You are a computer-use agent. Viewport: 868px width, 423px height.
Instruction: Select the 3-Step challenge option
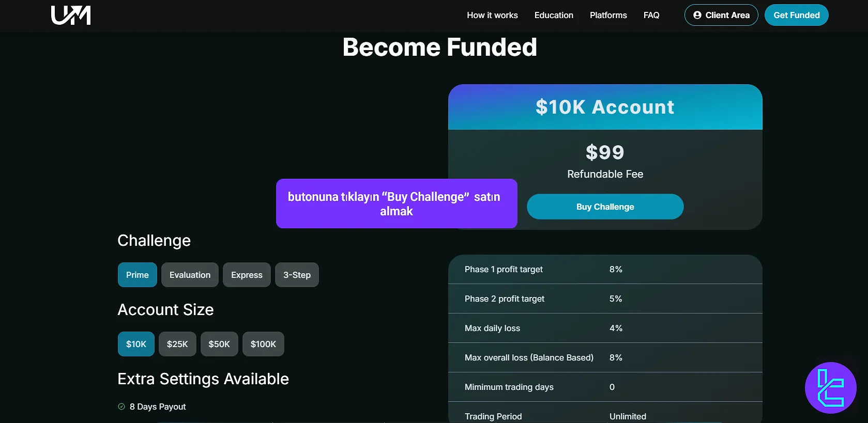297,275
